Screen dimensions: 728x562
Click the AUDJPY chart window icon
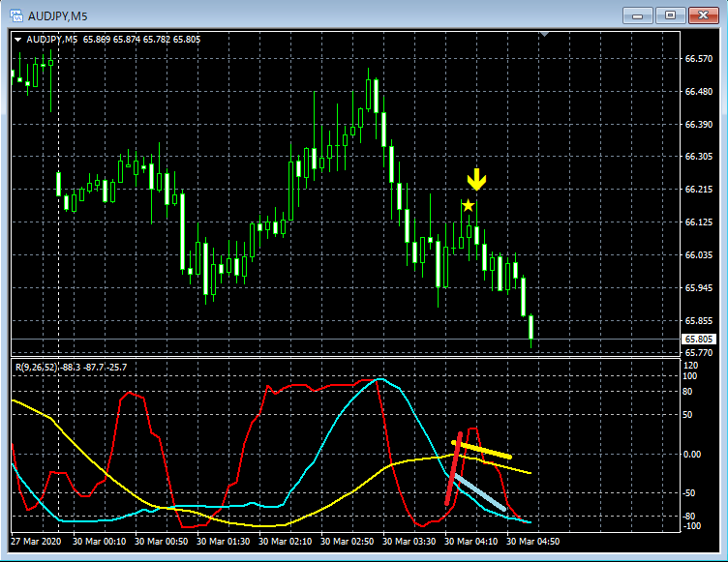pyautogui.click(x=16, y=15)
